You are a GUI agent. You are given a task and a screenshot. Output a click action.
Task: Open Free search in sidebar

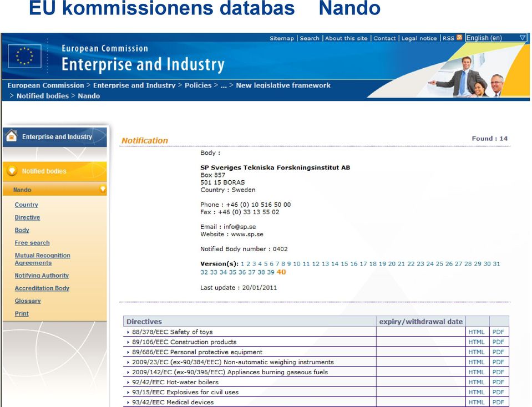pos(32,242)
